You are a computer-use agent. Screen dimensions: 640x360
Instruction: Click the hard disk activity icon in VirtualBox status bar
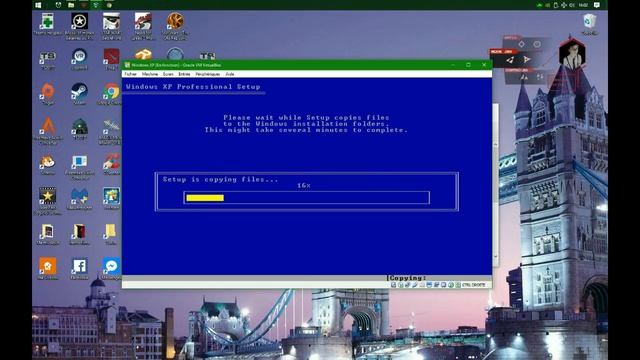click(393, 284)
